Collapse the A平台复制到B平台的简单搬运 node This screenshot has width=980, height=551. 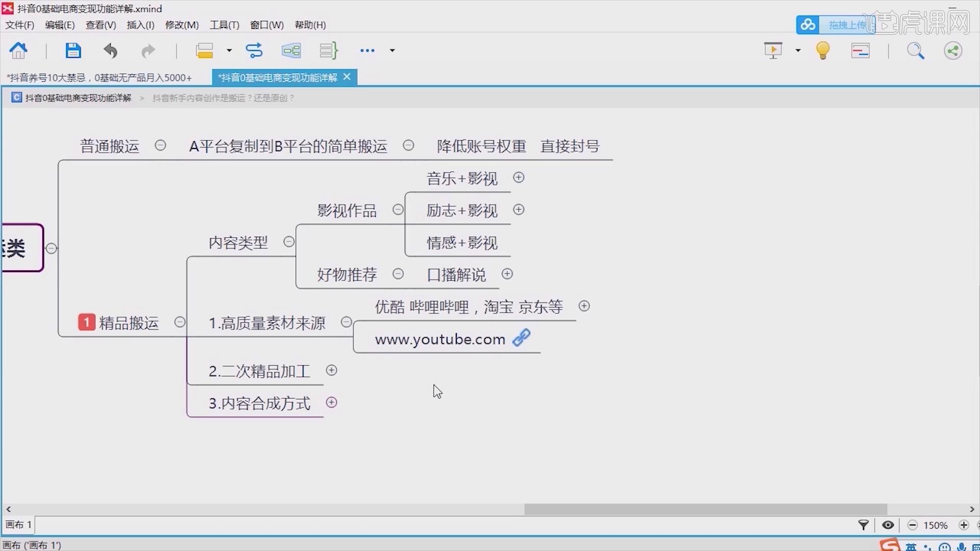click(408, 145)
